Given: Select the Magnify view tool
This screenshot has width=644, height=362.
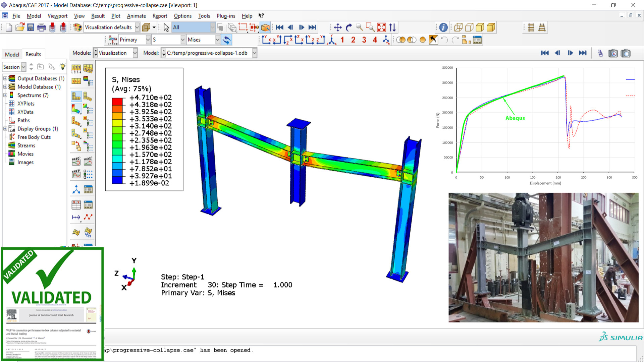Looking at the screenshot, I should (x=360, y=27).
